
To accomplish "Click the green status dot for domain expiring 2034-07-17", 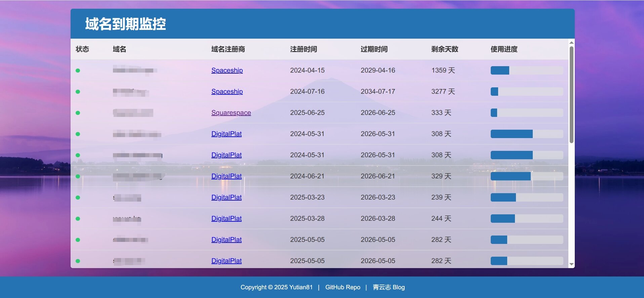I will [78, 92].
